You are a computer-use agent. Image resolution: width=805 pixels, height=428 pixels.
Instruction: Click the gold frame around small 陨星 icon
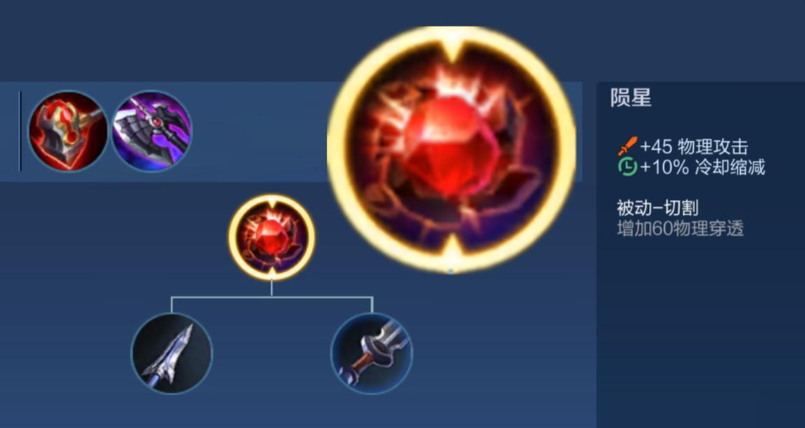[x=233, y=237]
